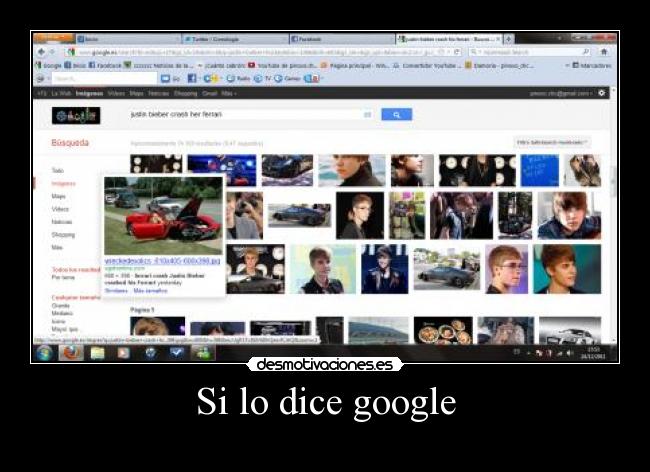Viewport: 650px width, 472px height.
Task: Expand 'Más' in the left sidebar
Action: click(x=57, y=247)
